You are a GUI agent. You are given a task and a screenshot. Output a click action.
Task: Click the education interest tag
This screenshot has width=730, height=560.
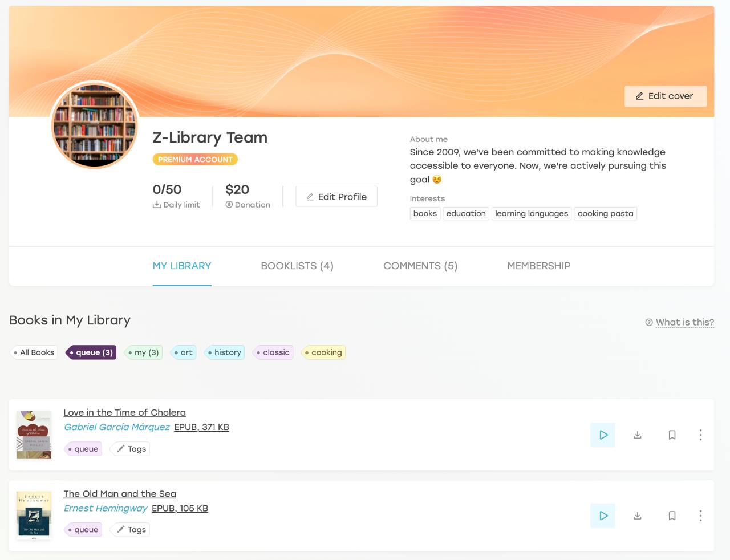click(466, 214)
